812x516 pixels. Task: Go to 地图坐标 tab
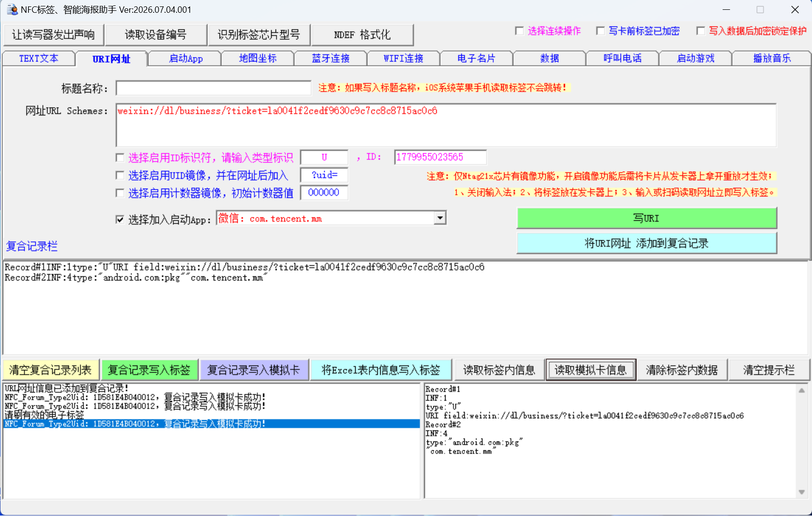[258, 58]
